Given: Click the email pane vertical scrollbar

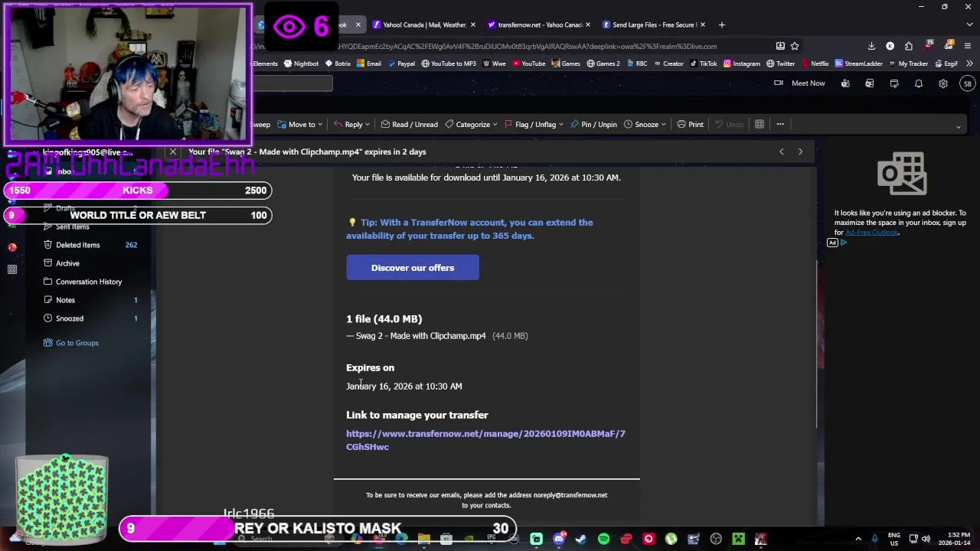Looking at the screenshot, I should click(x=817, y=344).
